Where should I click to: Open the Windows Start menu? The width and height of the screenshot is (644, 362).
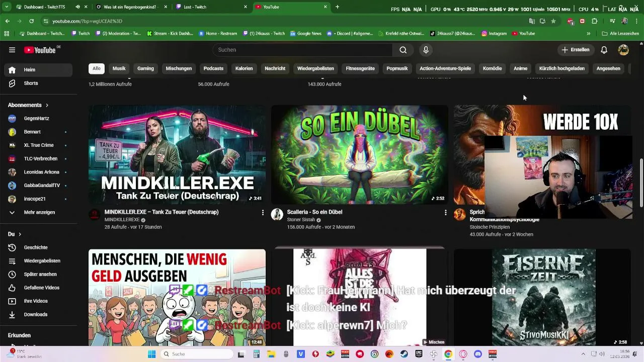click(x=151, y=354)
